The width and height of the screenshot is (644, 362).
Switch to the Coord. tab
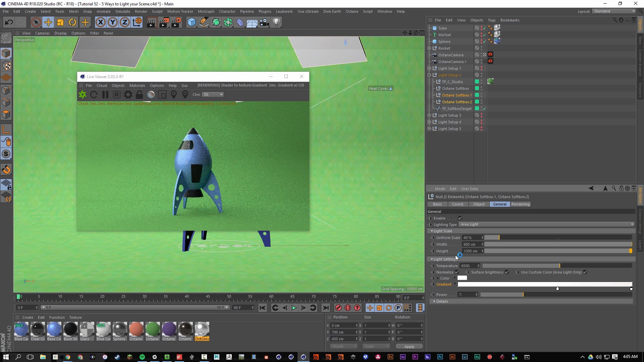[458, 204]
